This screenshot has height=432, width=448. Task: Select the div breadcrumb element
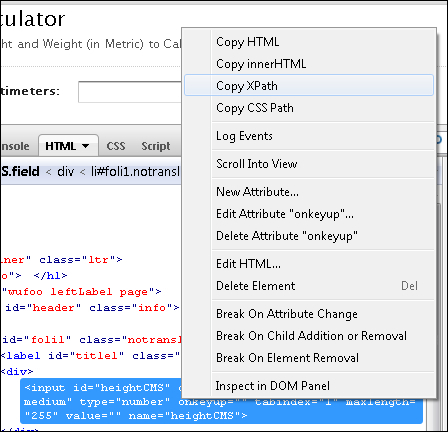[66, 172]
